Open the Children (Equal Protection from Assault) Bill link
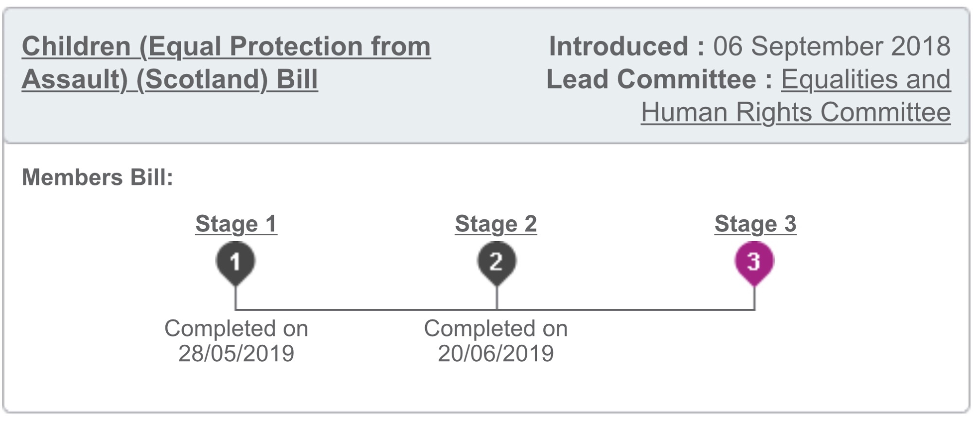 (x=226, y=47)
